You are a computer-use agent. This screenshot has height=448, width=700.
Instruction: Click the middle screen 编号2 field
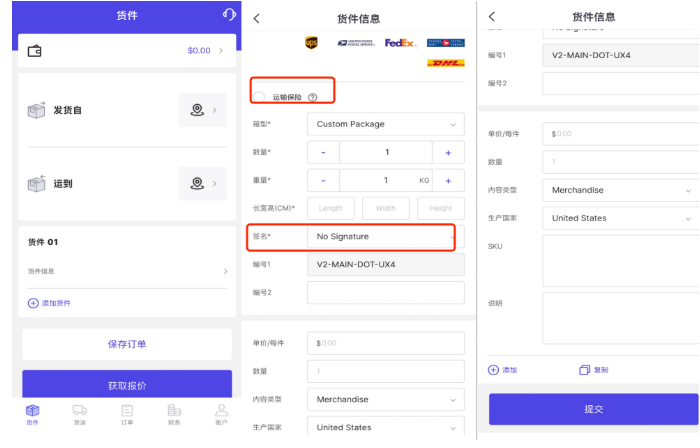click(386, 293)
